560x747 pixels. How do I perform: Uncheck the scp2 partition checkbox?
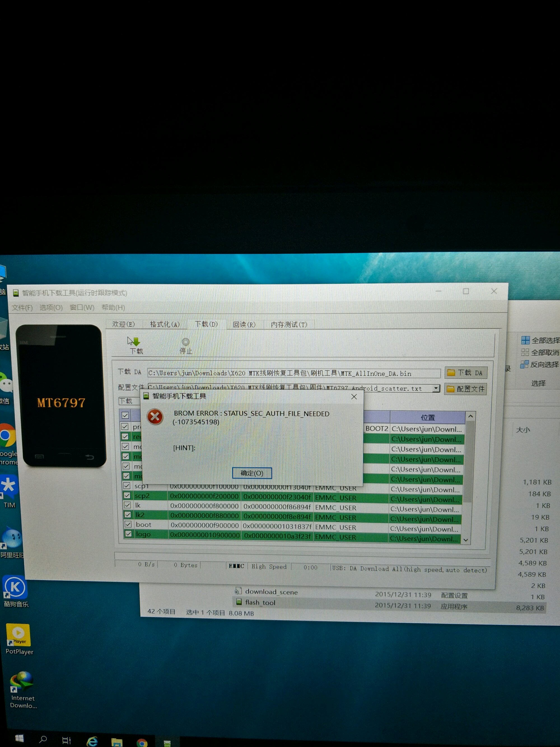point(127,495)
